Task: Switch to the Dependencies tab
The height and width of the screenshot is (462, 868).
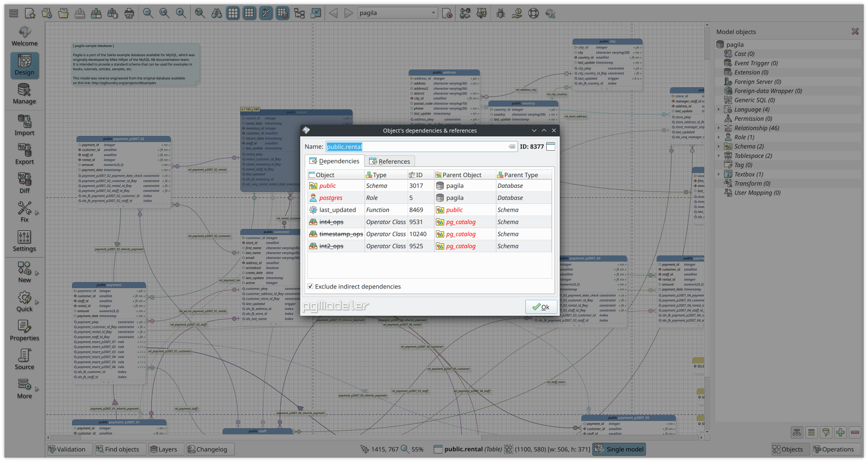Action: 334,161
